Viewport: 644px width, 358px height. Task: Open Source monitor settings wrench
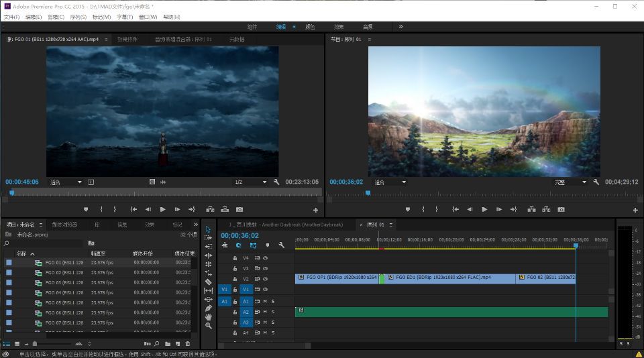[276, 182]
